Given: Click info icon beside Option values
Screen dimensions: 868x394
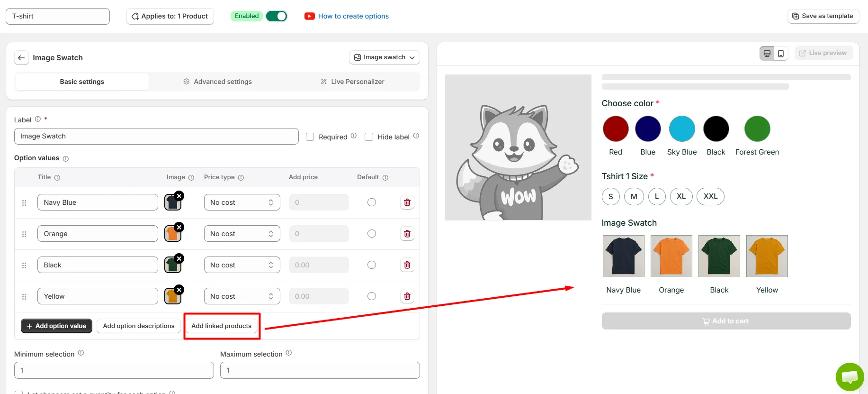Looking at the screenshot, I should 66,159.
